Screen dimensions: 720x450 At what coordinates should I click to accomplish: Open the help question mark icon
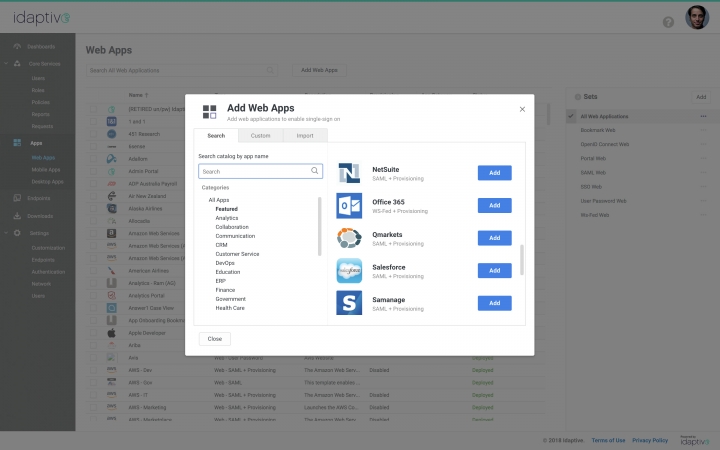(668, 22)
